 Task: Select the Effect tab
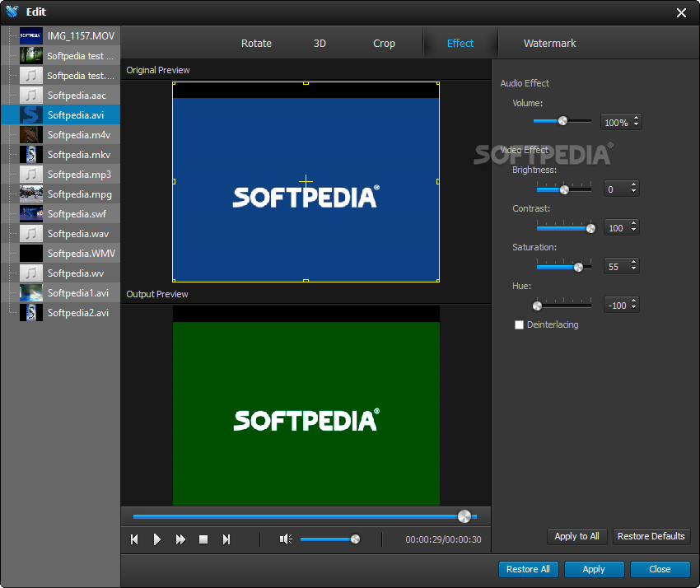(460, 44)
